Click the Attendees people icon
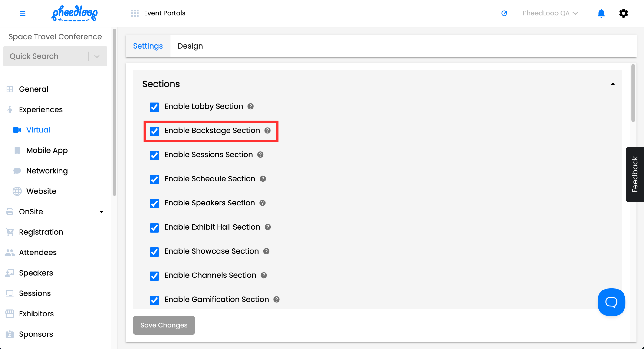The width and height of the screenshot is (644, 349). 10,253
